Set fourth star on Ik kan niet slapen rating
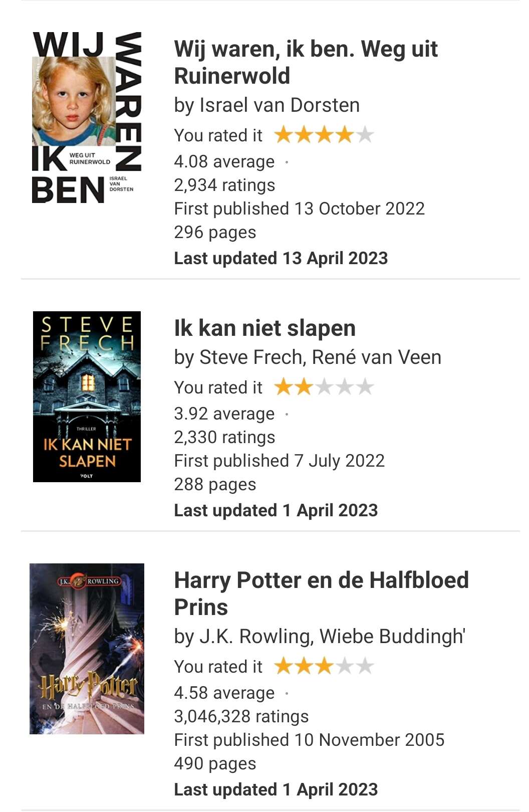 345,387
